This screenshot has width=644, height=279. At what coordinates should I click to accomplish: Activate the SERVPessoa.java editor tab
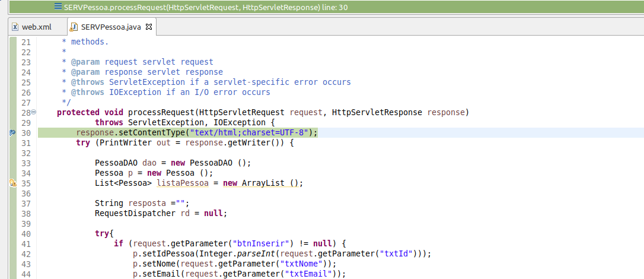111,27
